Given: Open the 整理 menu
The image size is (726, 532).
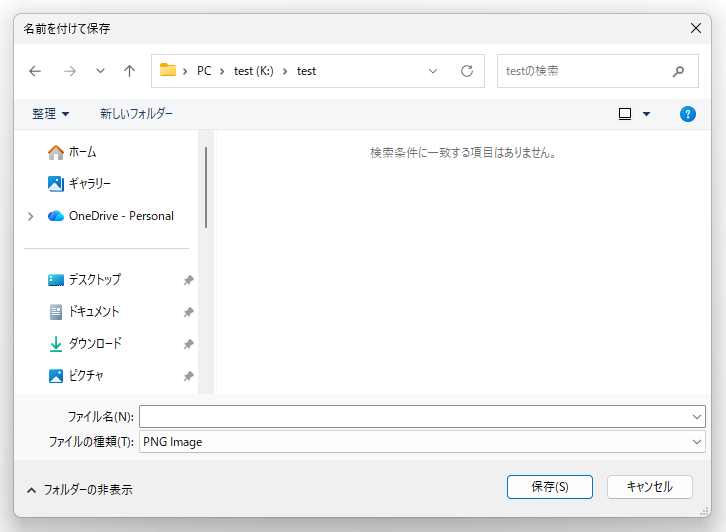Looking at the screenshot, I should [50, 114].
